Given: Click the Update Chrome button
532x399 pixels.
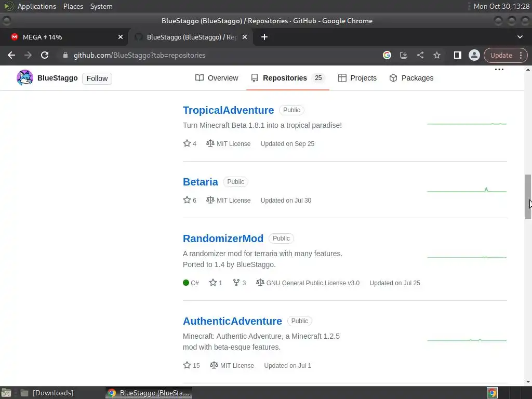Looking at the screenshot, I should (x=501, y=55).
